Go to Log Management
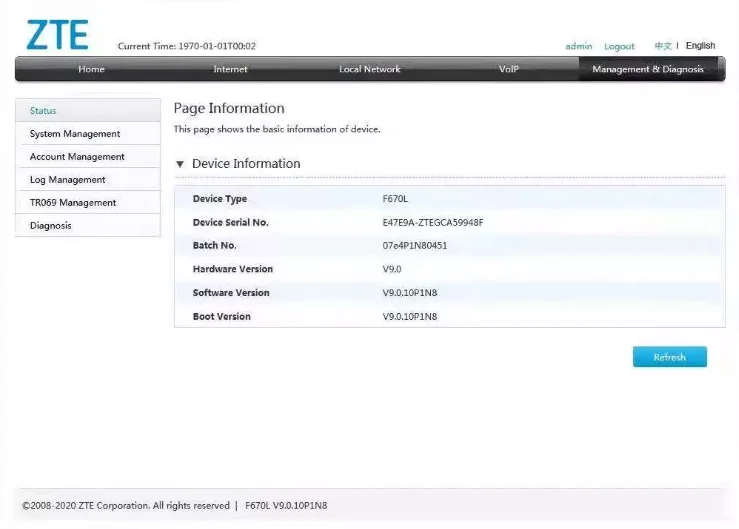This screenshot has height=529, width=739. [67, 180]
